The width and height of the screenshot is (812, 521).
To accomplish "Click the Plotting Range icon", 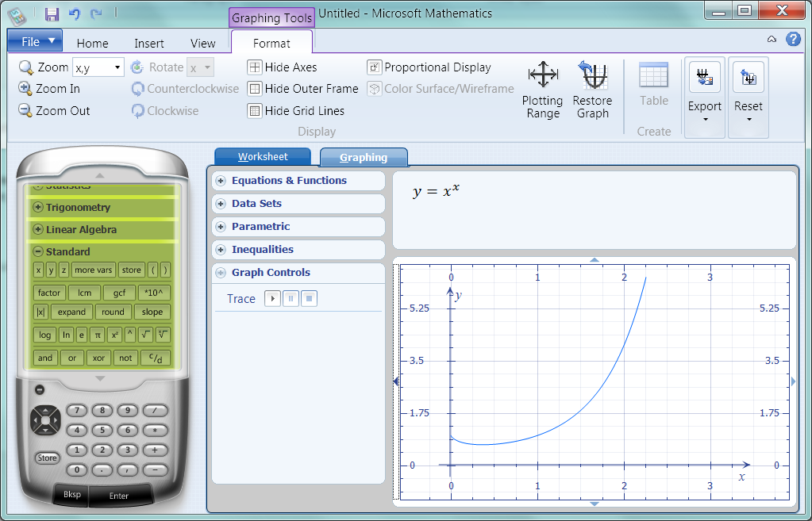I will [x=543, y=75].
